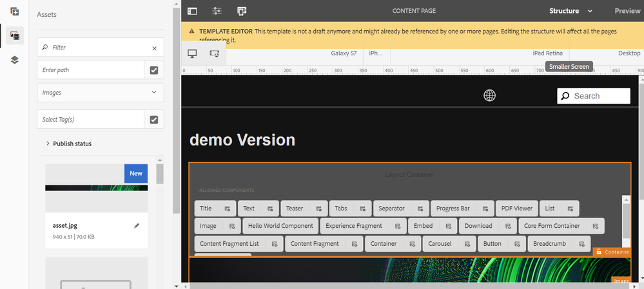Screen dimensions: 644x289
Task: Select the iPad Retina breakpoint
Action: [x=547, y=53]
